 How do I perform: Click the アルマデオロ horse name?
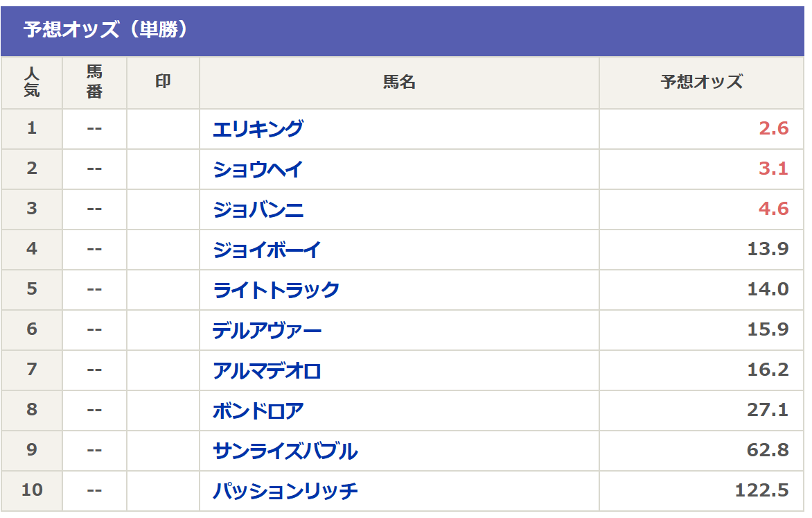click(267, 370)
